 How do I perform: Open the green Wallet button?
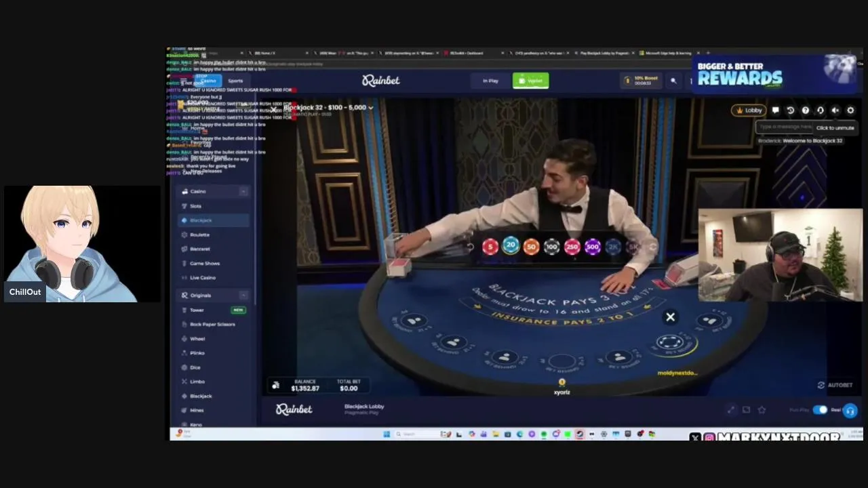point(530,81)
